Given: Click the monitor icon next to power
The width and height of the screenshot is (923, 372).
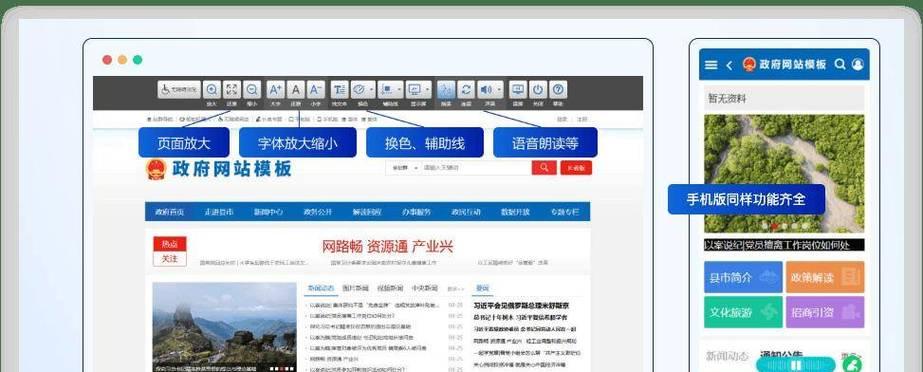Looking at the screenshot, I should 517,89.
